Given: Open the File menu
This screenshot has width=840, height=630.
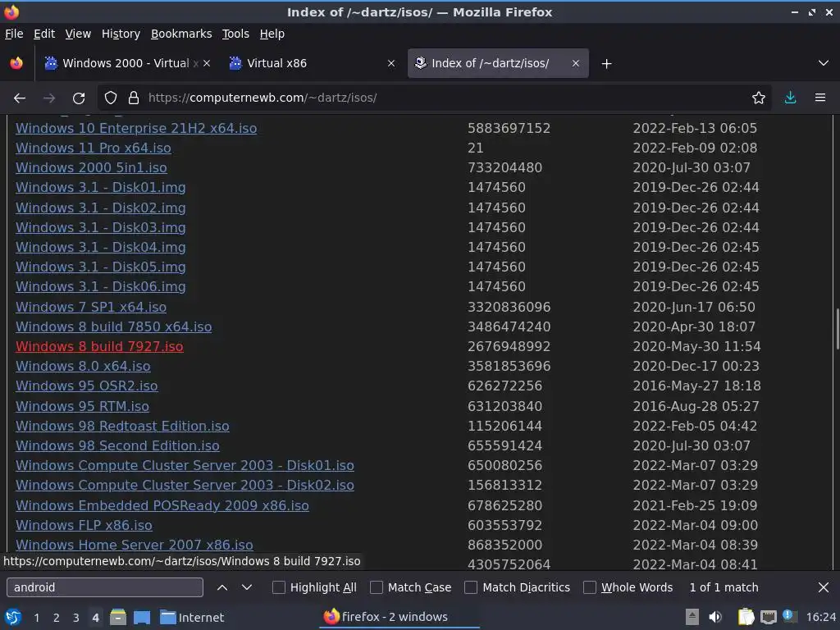Looking at the screenshot, I should [14, 34].
